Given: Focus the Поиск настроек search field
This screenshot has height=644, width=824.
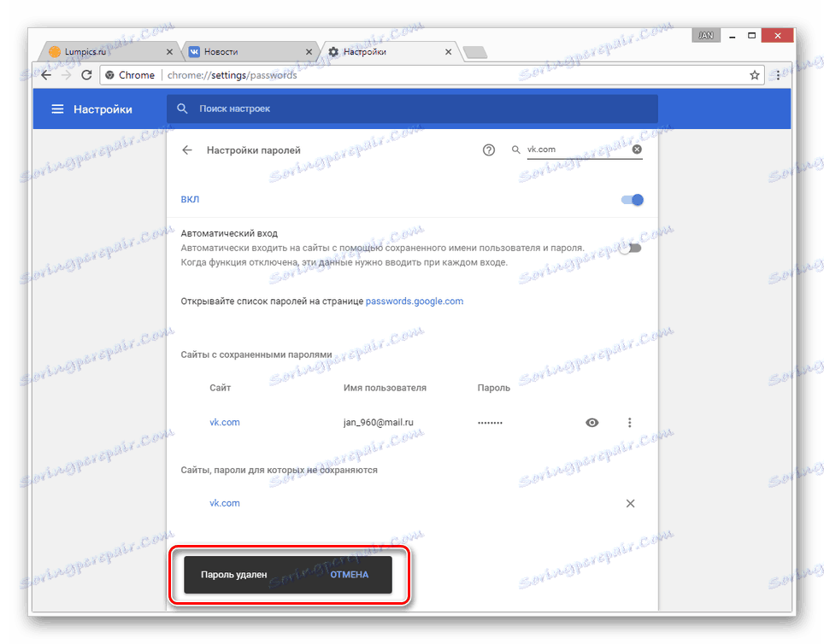Looking at the screenshot, I should pos(412,108).
